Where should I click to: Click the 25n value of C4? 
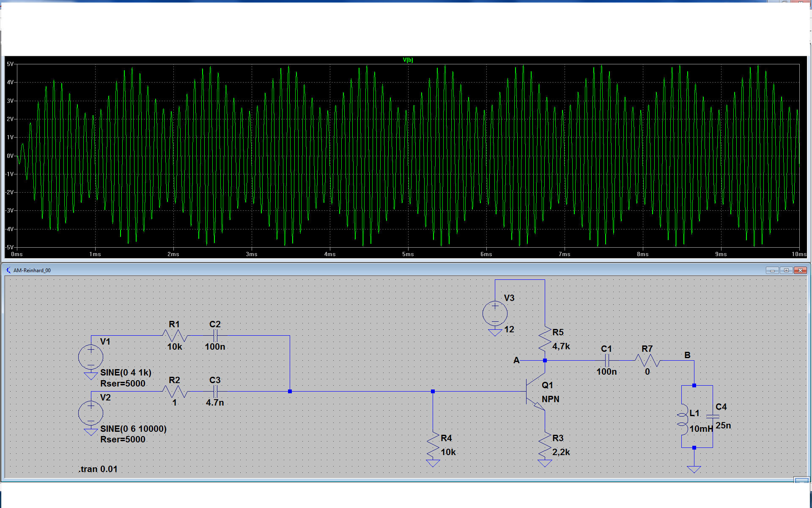[x=723, y=425]
